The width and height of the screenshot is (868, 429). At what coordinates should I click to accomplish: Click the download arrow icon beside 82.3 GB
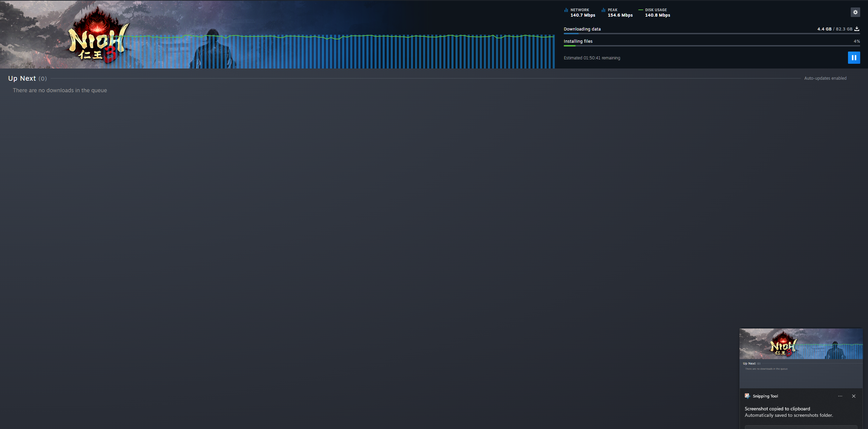click(x=856, y=29)
